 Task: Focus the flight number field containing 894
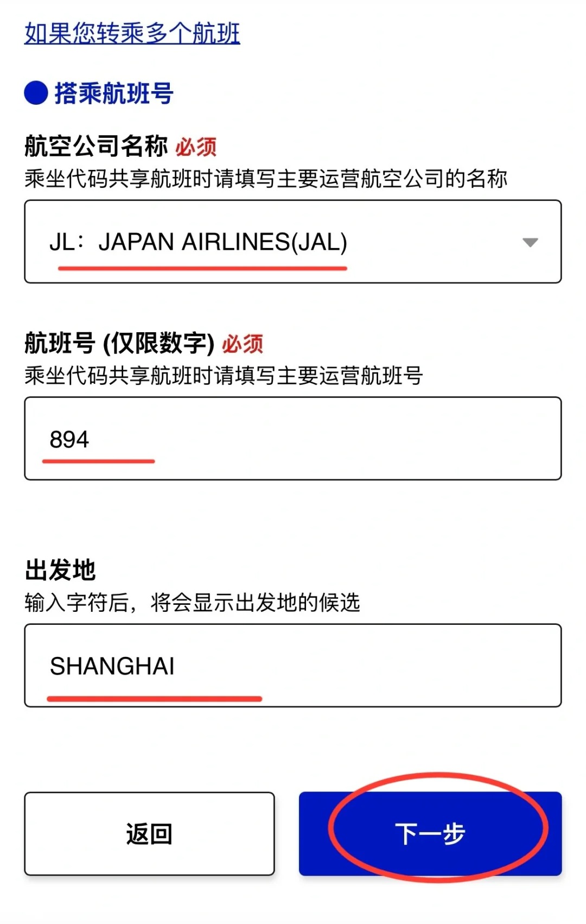(x=293, y=439)
